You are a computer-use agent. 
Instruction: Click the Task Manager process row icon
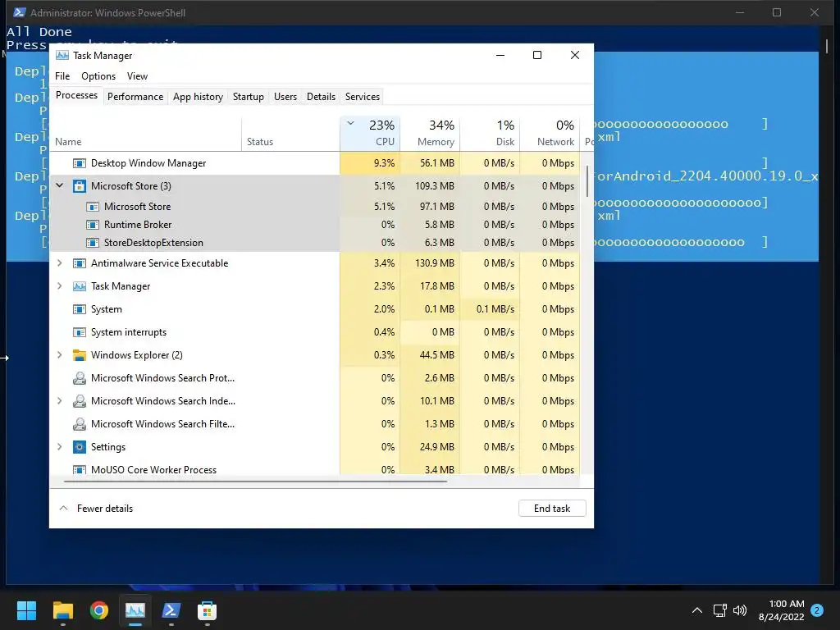(80, 286)
